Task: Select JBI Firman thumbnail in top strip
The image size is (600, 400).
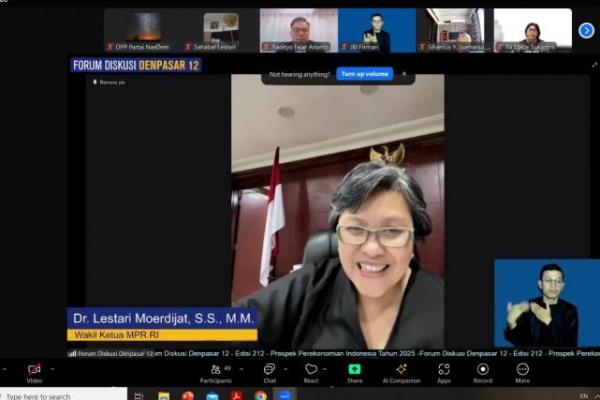Action: [377, 30]
